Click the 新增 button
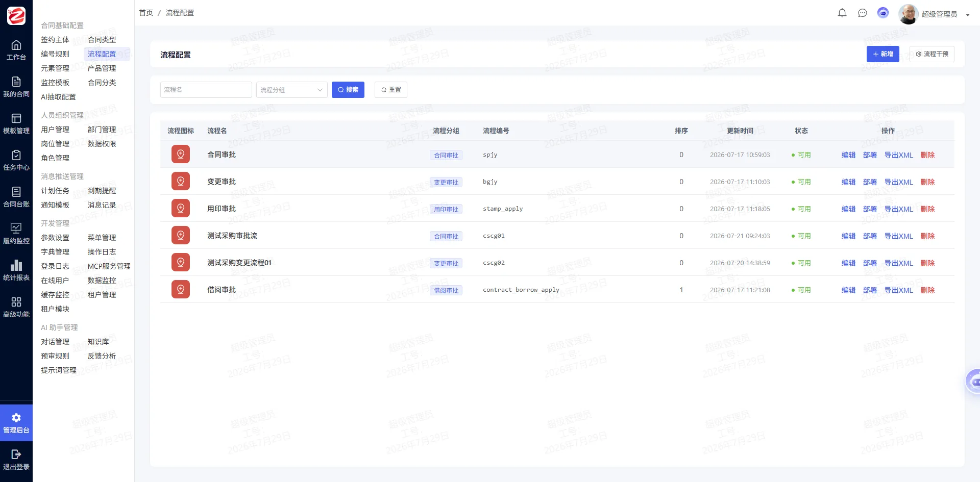 click(x=883, y=54)
